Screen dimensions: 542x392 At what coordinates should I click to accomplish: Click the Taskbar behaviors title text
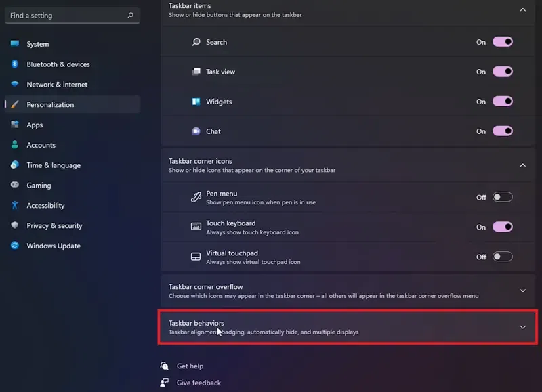coord(196,323)
